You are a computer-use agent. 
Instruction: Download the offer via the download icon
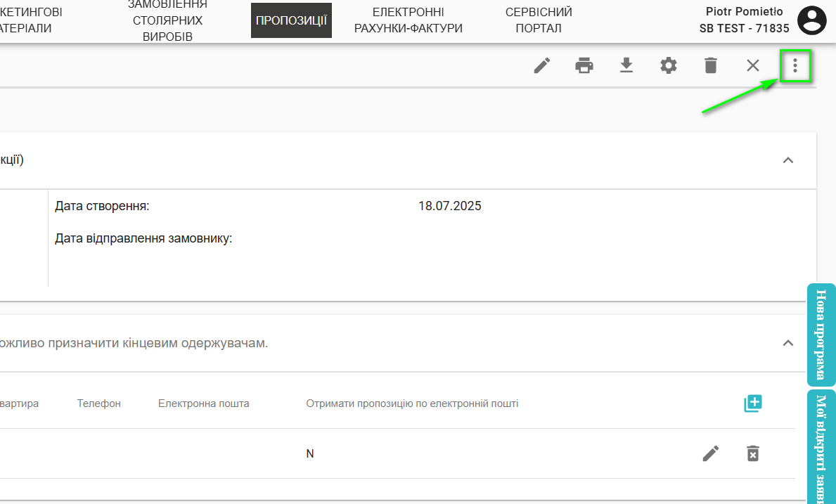click(x=626, y=65)
